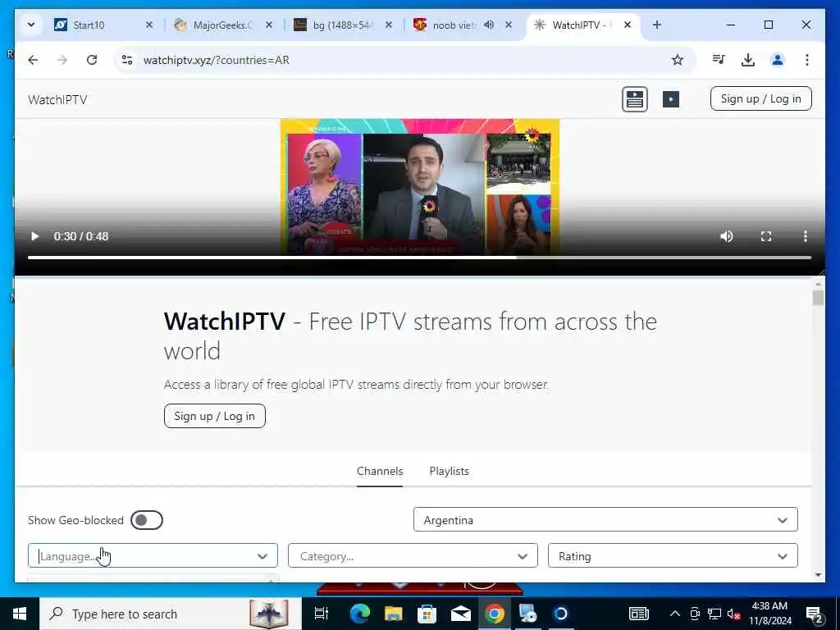
Task: Open the Windows Start menu
Action: click(x=20, y=614)
